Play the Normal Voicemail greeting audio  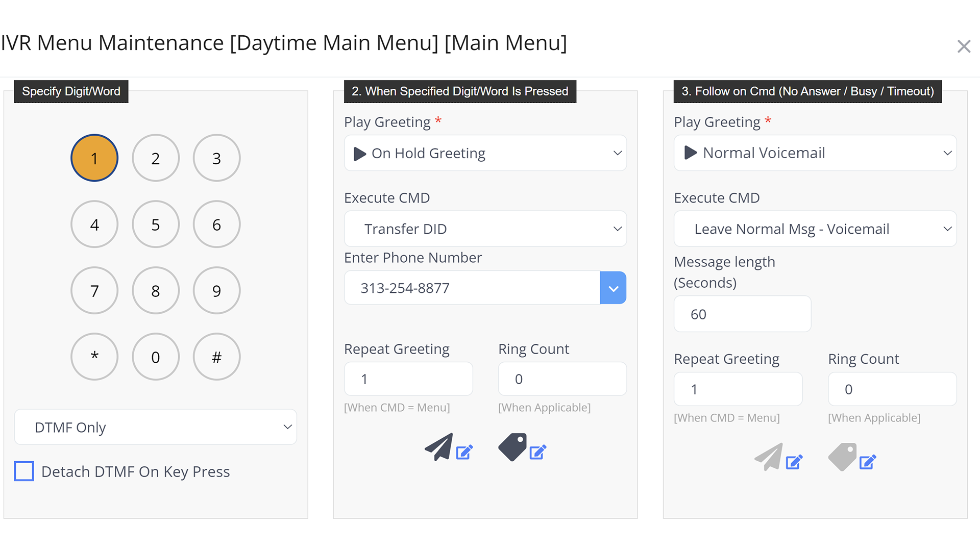[690, 153]
